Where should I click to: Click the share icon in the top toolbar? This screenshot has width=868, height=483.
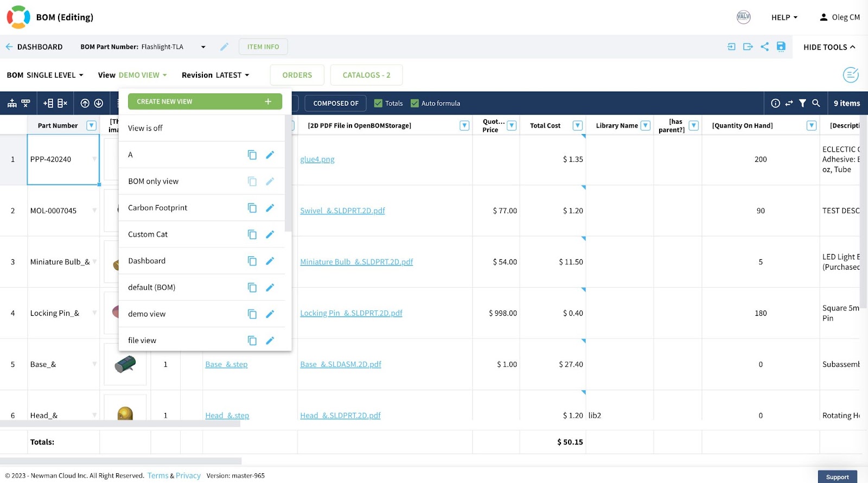click(764, 47)
